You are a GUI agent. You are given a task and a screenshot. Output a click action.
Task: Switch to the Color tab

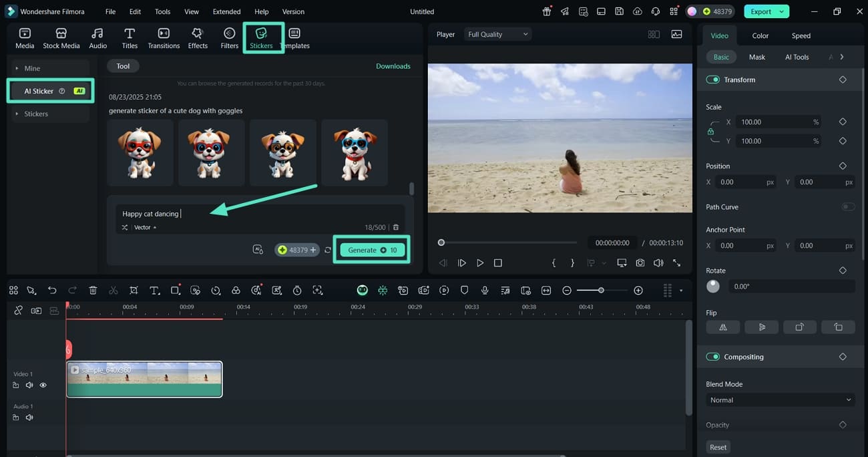(x=761, y=35)
